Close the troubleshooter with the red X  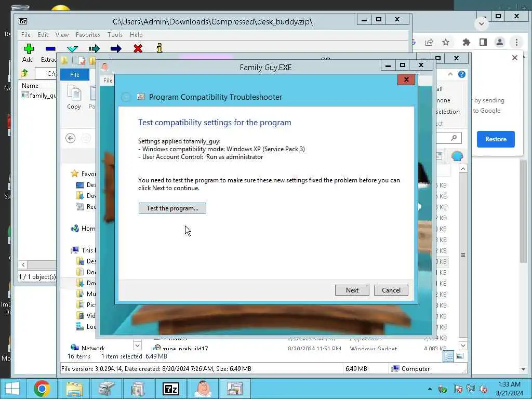pyautogui.click(x=406, y=79)
